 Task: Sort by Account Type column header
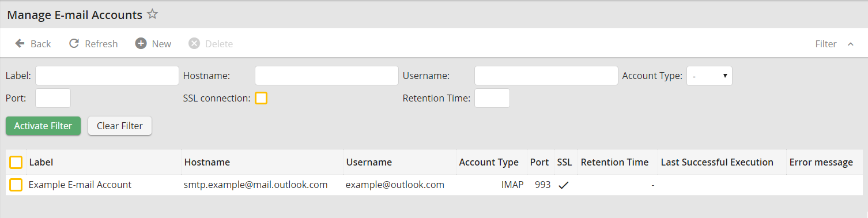coord(489,163)
